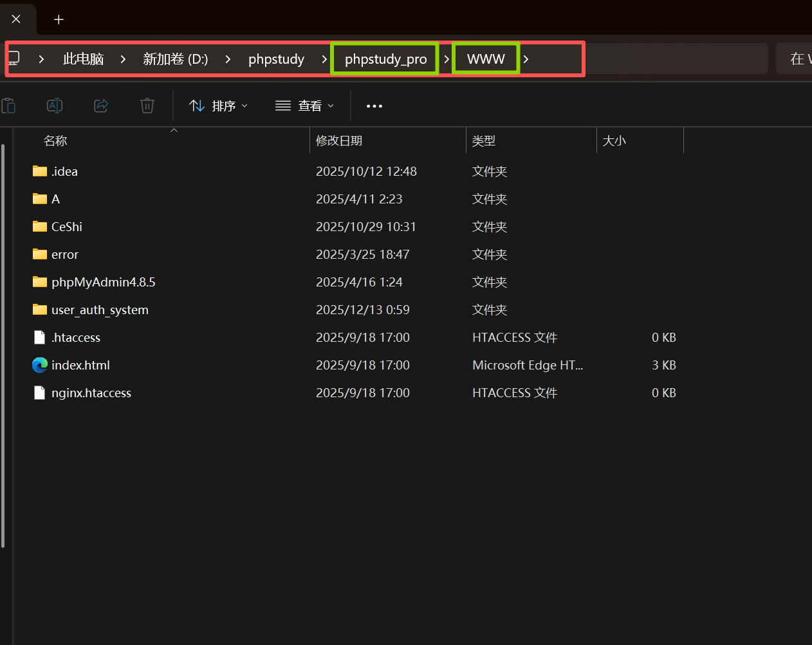Click date 2025/4/16 1:24 cell

(x=359, y=282)
